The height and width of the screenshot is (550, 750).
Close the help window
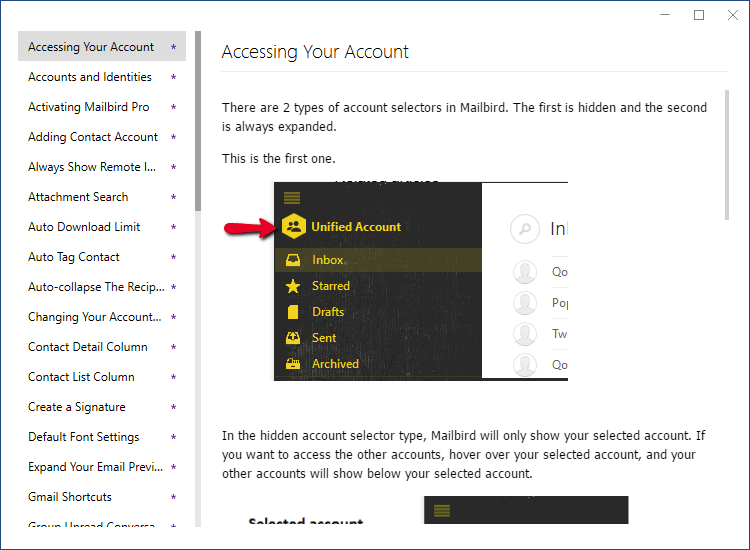[733, 15]
